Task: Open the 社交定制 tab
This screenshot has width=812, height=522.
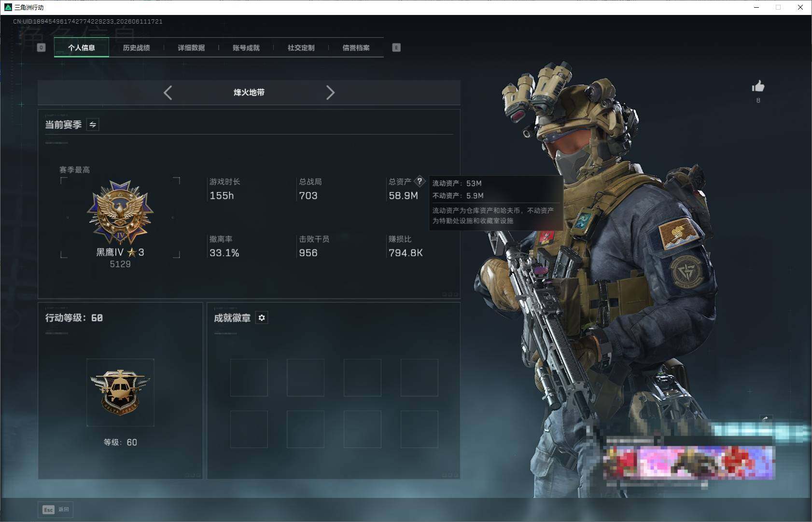Action: (301, 47)
